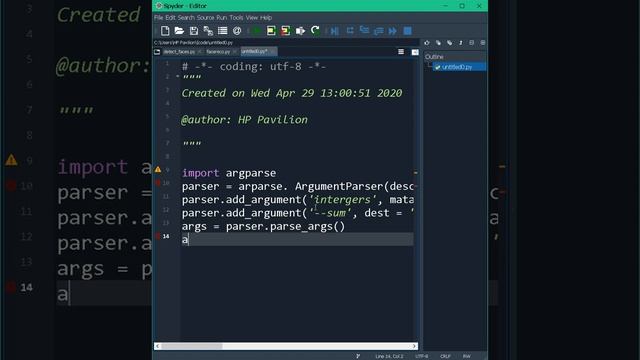The image size is (640, 360).
Task: Run file with the green play icon
Action: pyautogui.click(x=257, y=31)
